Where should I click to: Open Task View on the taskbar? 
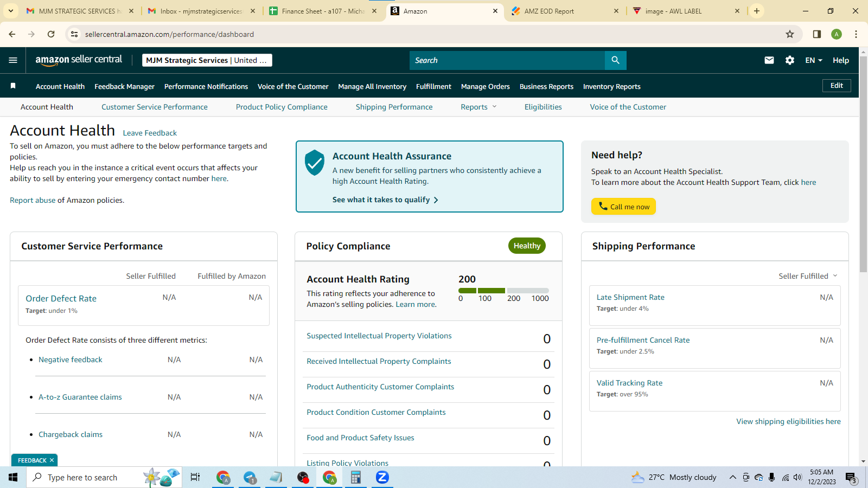pos(195,477)
